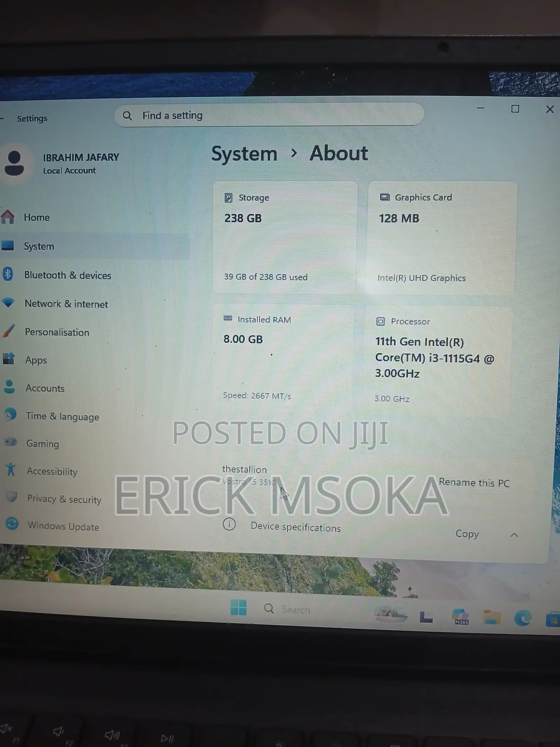Click the Accounts person icon

tap(9, 387)
